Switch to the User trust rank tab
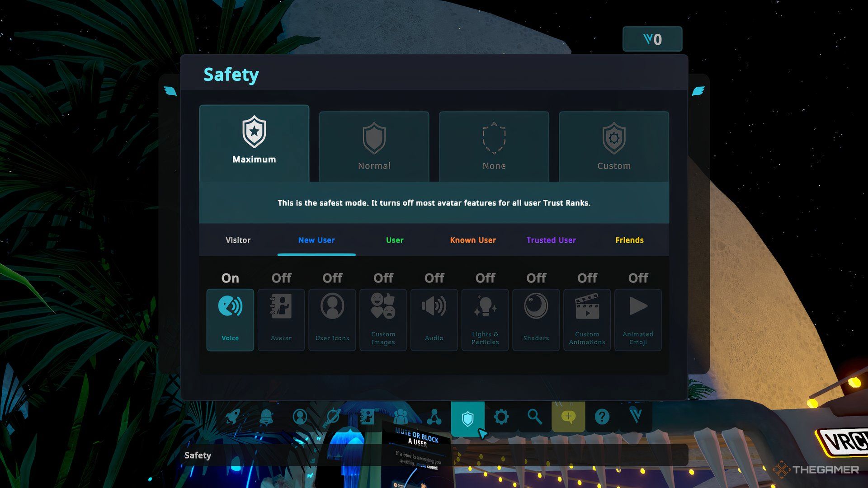The height and width of the screenshot is (488, 868). point(395,239)
